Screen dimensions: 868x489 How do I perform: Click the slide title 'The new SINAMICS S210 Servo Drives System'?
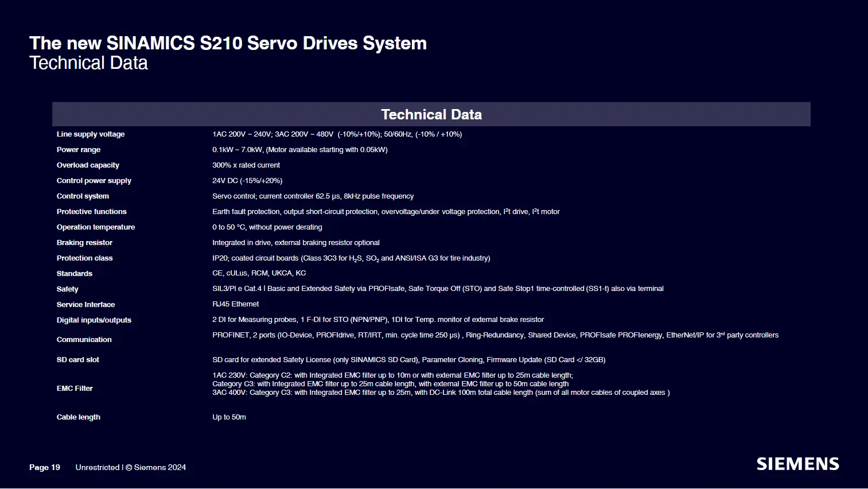coord(228,43)
